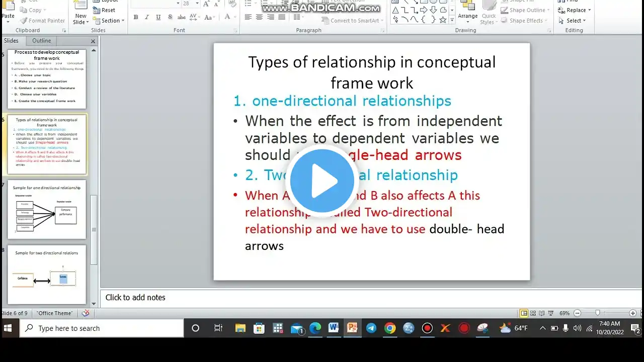The image size is (644, 362).
Task: Click the slide title text
Action: click(372, 72)
